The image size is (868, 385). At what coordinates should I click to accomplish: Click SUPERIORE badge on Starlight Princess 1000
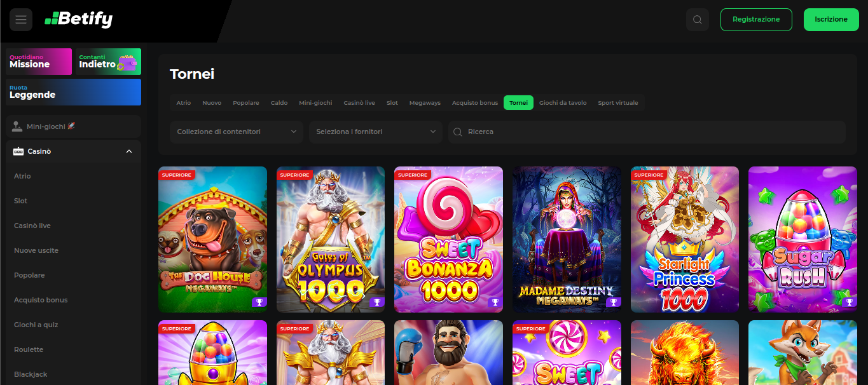pos(649,175)
